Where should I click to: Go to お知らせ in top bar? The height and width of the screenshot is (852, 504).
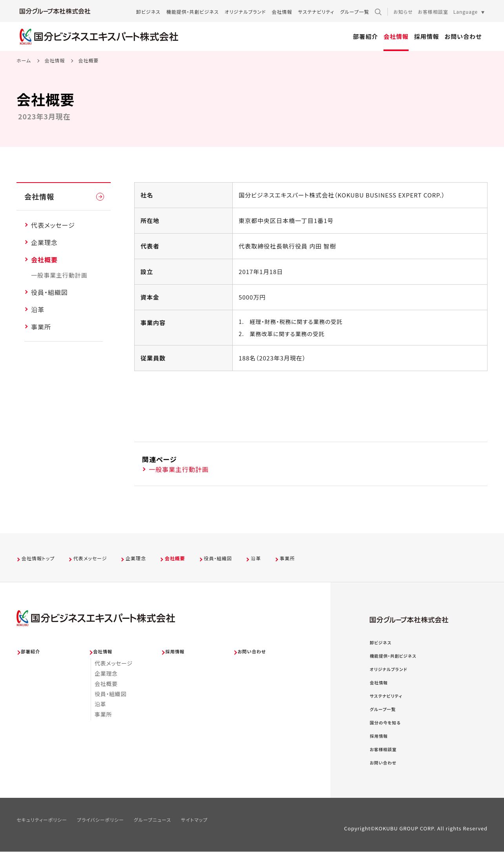403,12
